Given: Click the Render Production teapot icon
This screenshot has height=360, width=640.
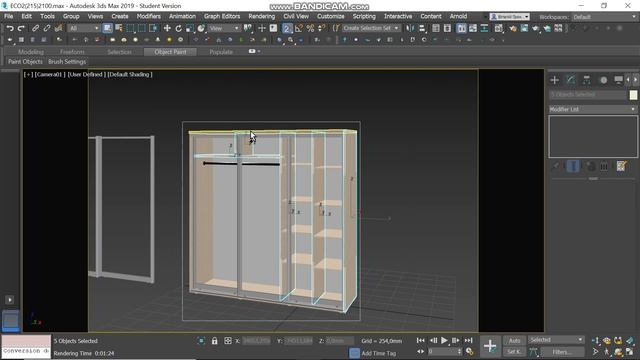Looking at the screenshot, I should point(536,28).
